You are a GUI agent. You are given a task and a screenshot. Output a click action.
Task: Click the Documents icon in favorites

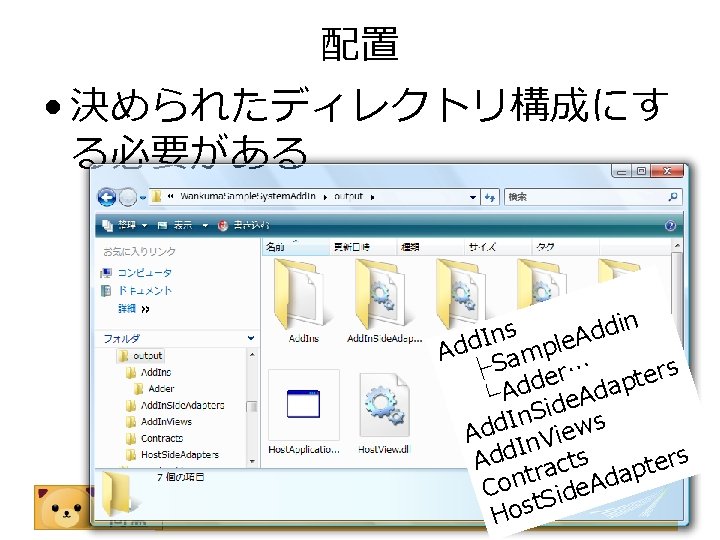point(106,291)
